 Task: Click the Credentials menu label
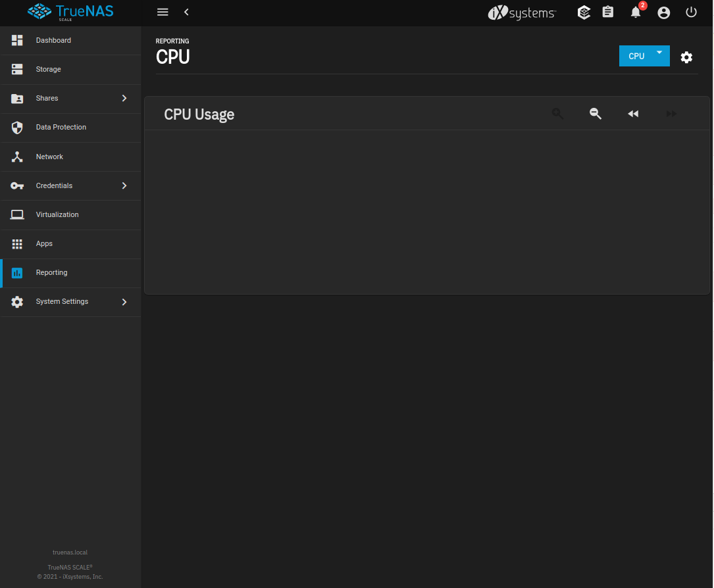(54, 185)
